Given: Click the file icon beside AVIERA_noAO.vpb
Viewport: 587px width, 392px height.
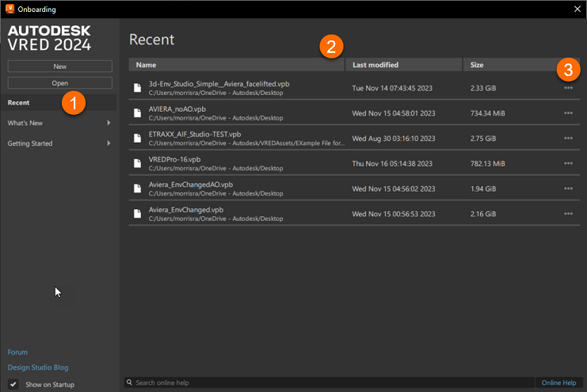Looking at the screenshot, I should pyautogui.click(x=137, y=113).
